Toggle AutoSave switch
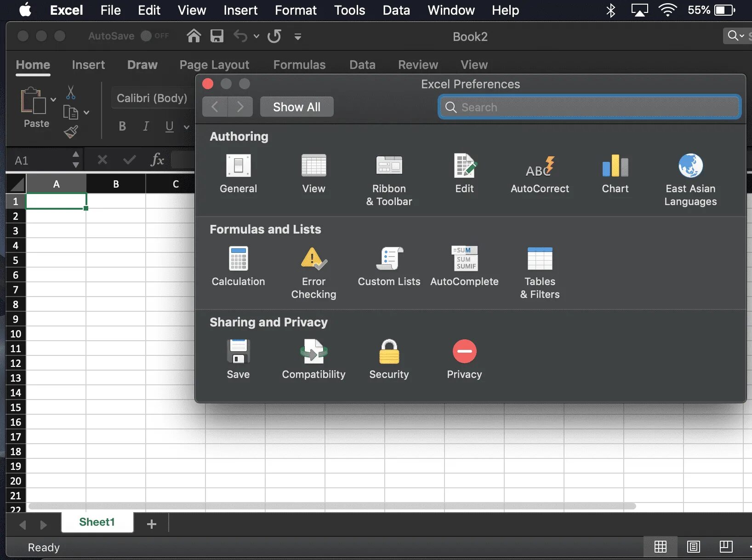This screenshot has height=560, width=752. pyautogui.click(x=146, y=36)
